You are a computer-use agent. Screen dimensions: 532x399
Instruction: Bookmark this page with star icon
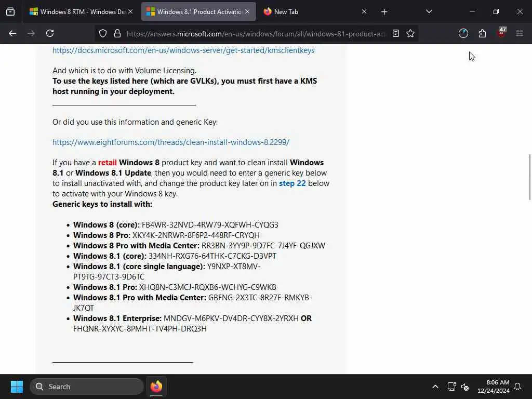pyautogui.click(x=410, y=33)
